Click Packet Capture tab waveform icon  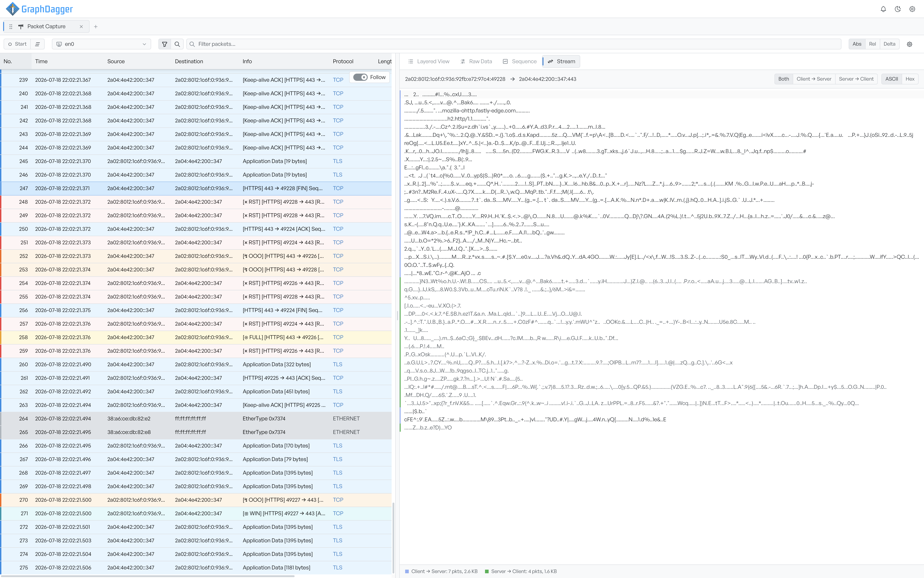(x=21, y=26)
